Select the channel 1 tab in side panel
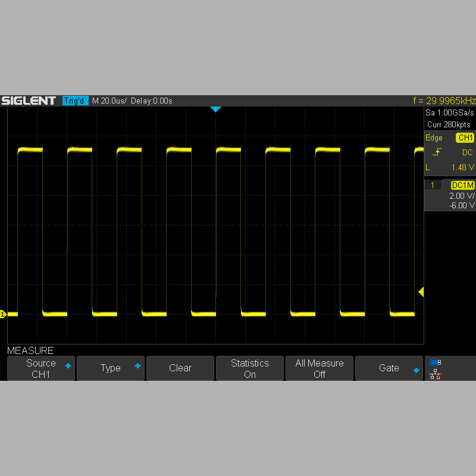Image resolution: width=476 pixels, height=476 pixels. (x=433, y=186)
